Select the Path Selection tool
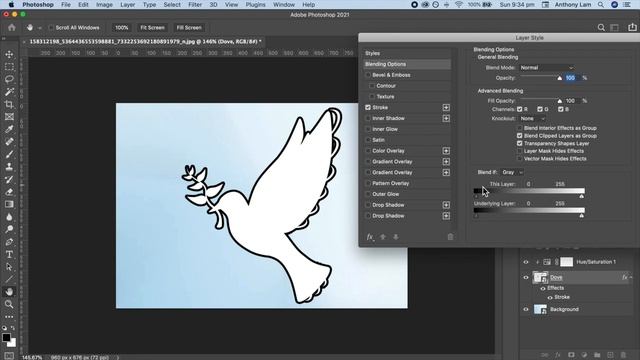 click(9, 267)
